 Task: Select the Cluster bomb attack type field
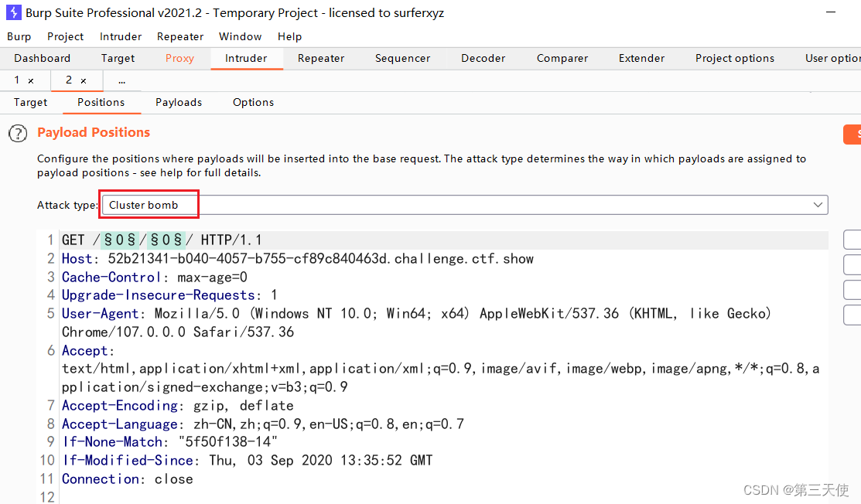(465, 205)
